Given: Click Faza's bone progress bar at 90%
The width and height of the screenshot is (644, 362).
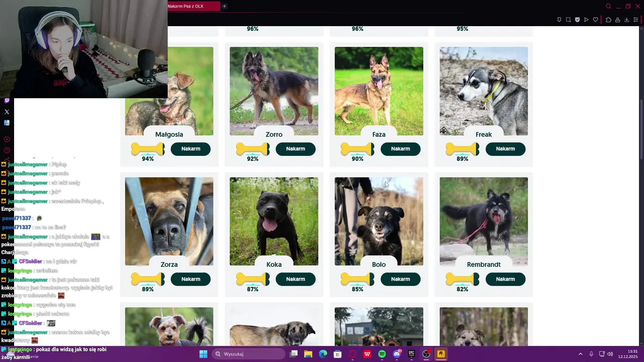Looking at the screenshot, I should tap(357, 149).
